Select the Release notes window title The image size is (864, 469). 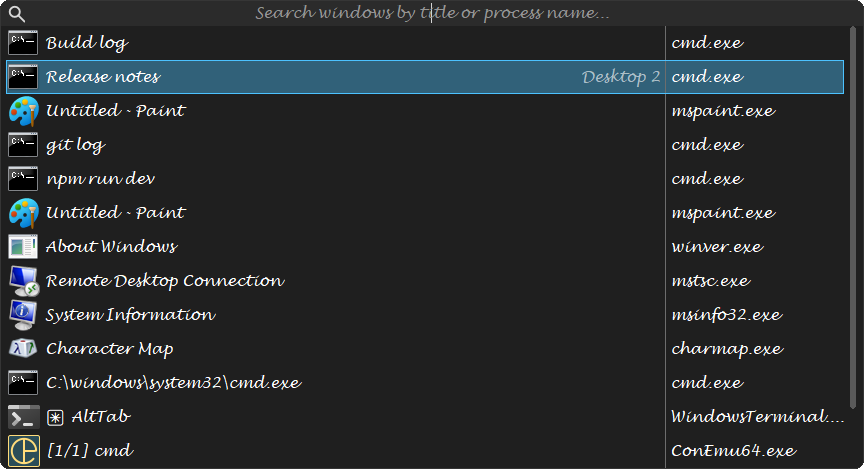coord(103,77)
